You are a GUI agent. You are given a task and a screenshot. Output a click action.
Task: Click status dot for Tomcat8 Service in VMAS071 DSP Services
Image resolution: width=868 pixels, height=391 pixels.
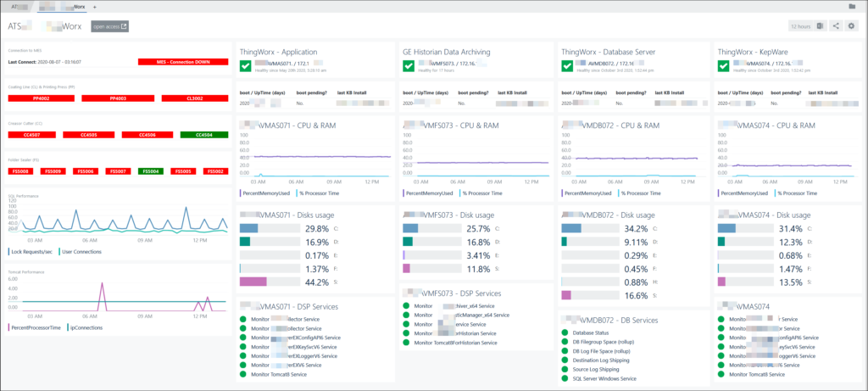pyautogui.click(x=243, y=374)
